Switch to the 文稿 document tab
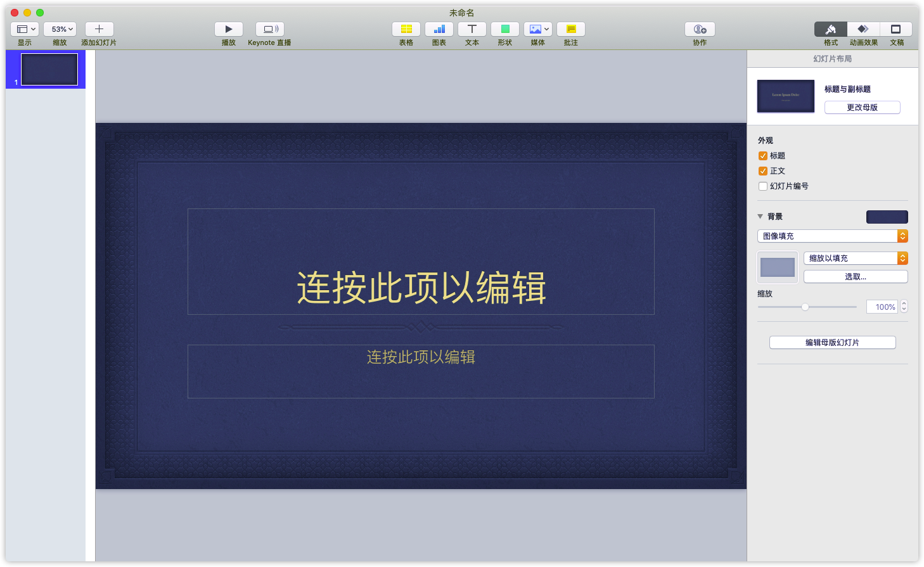The image size is (924, 567). [896, 29]
